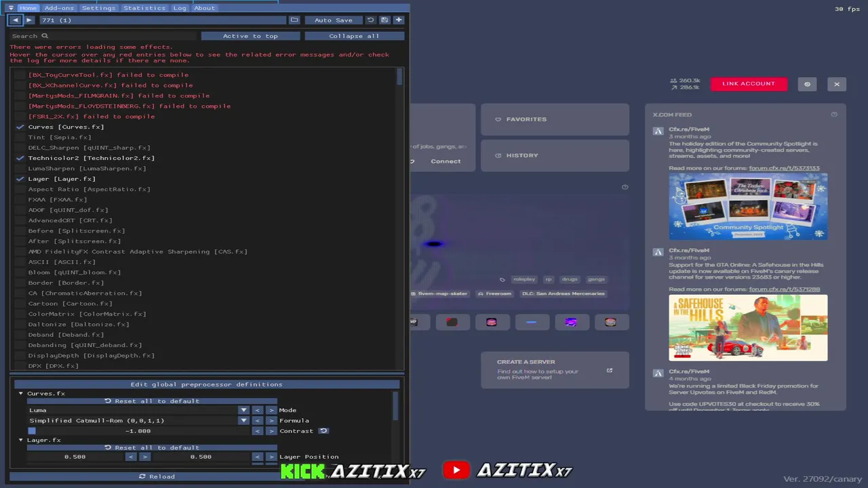Increase Contrast with right stepper

(x=271, y=431)
